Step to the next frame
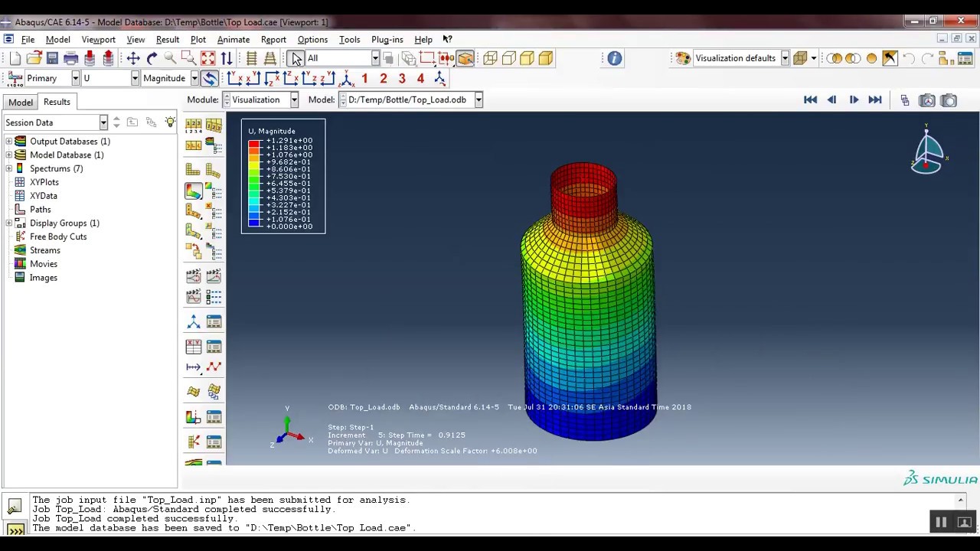The width and height of the screenshot is (980, 551). pyautogui.click(x=854, y=100)
